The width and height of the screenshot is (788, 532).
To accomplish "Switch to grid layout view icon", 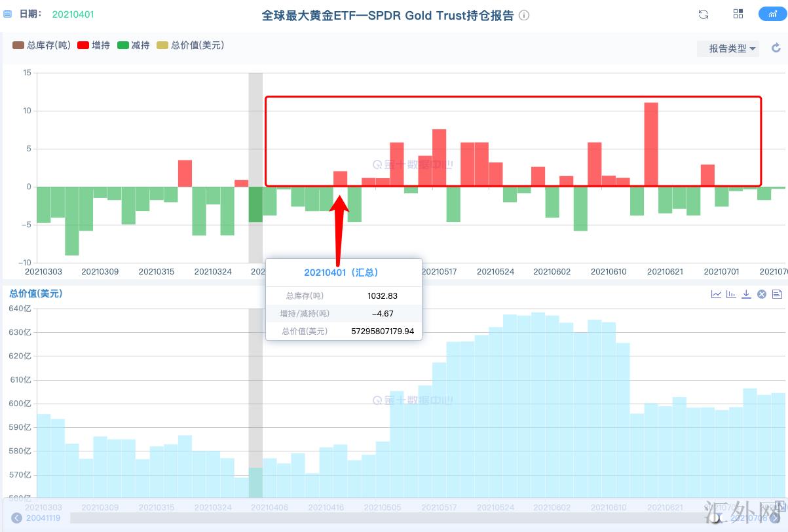I will click(738, 14).
